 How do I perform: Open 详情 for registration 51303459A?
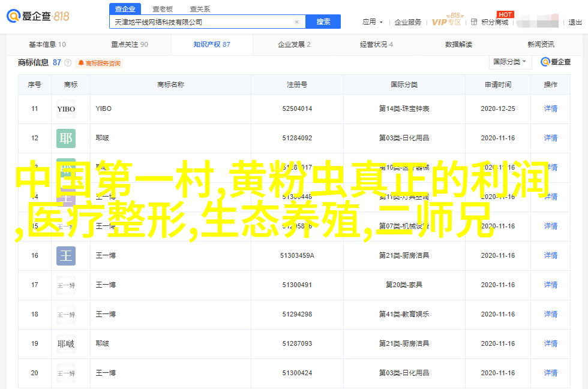551,255
